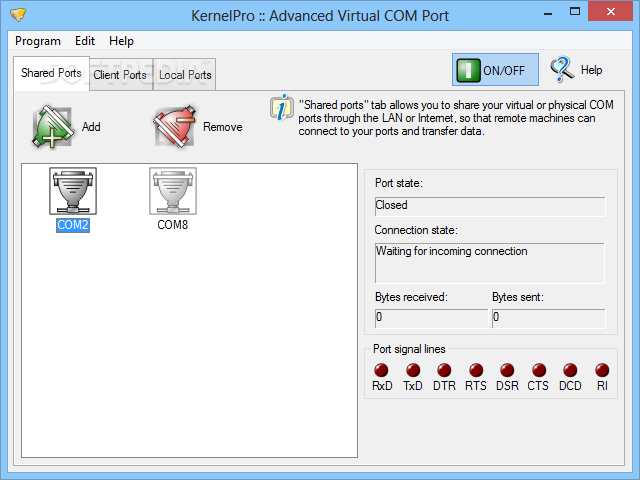Click the RI signal indicator
The image size is (640, 480).
602,370
